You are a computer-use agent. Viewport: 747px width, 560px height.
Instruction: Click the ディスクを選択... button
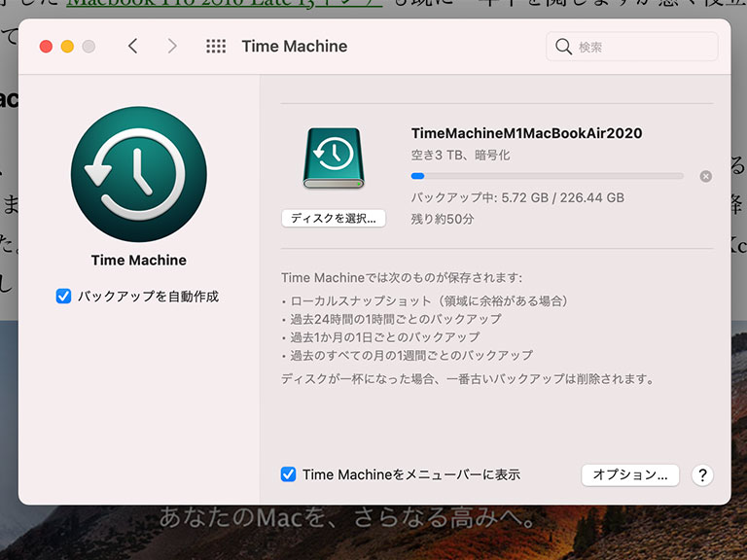click(334, 218)
